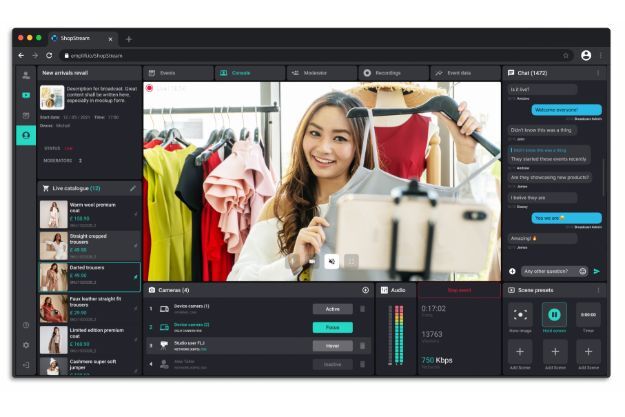Viewport: 625px width, 417px height.
Task: Select the Darted trousers product
Action: coord(90,277)
